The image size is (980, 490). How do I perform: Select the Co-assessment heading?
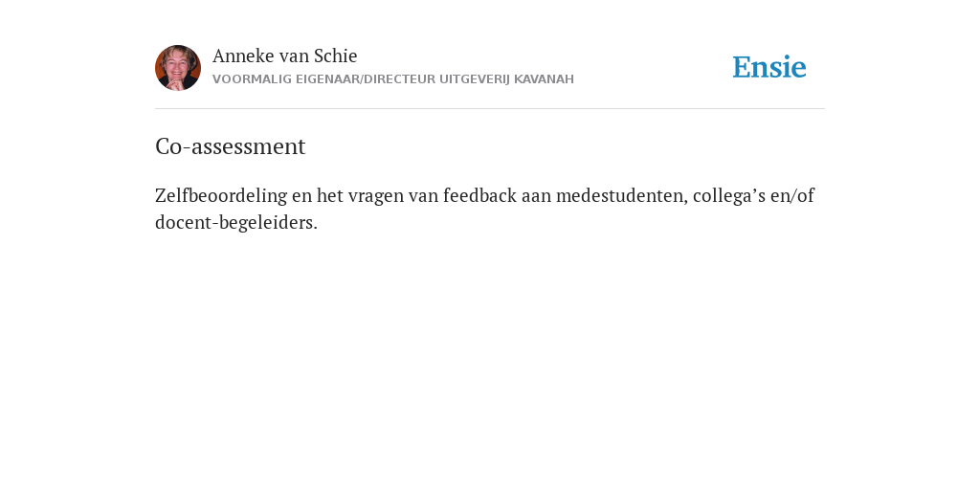pos(230,146)
